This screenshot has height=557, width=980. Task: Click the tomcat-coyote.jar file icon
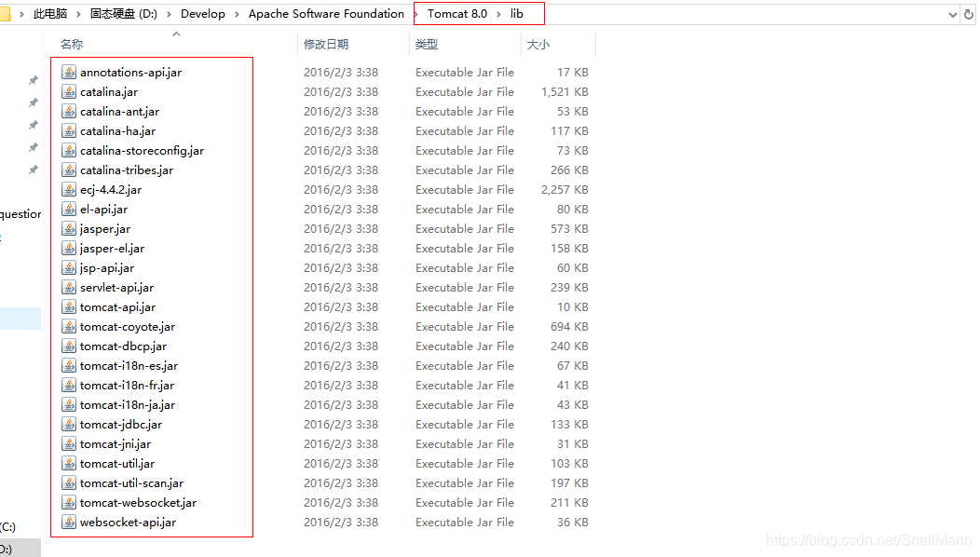point(69,326)
